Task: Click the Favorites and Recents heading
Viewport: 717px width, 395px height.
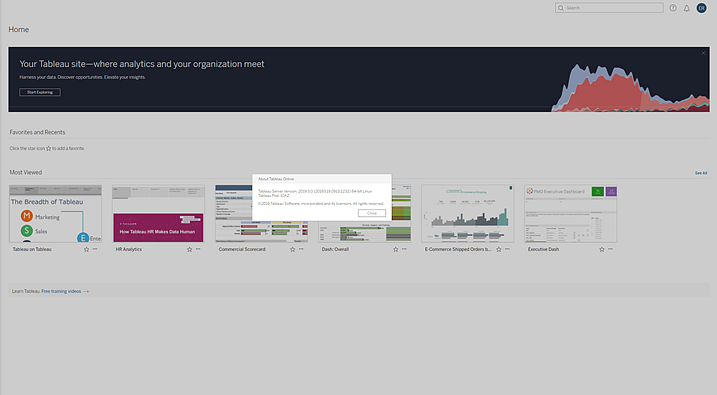Action: click(37, 132)
